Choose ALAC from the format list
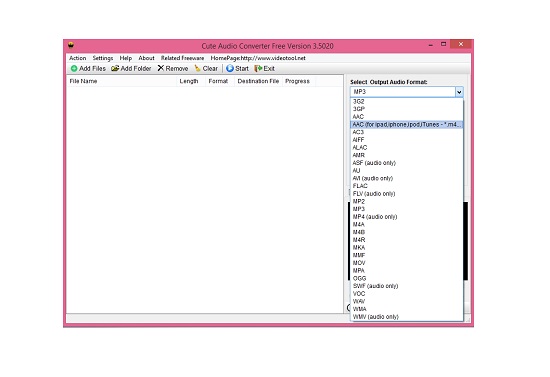550x377 pixels. (407, 148)
